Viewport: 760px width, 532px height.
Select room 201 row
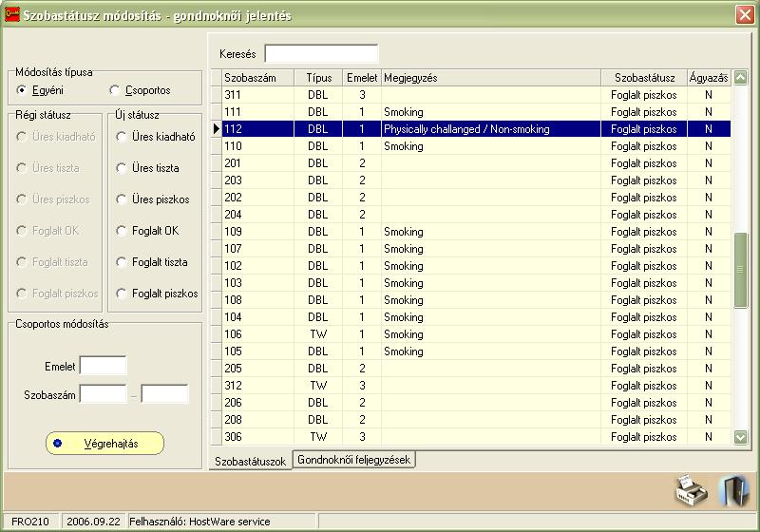pos(476,163)
